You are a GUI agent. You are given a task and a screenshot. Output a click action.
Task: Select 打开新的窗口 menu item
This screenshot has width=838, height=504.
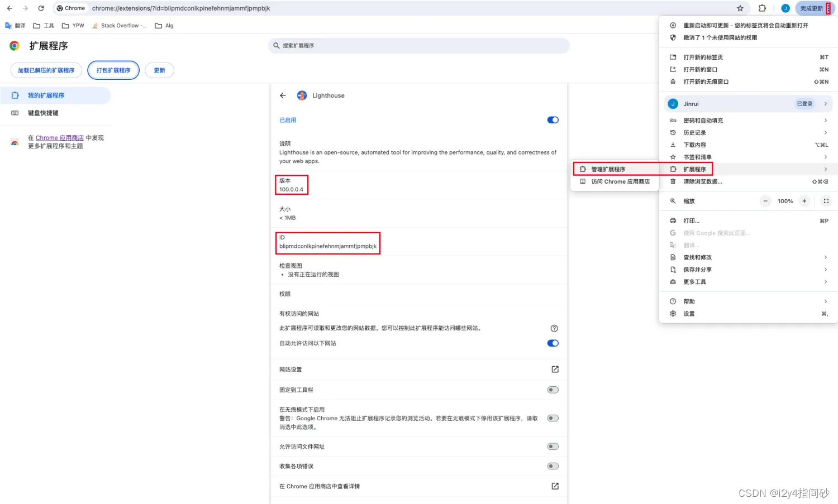(x=749, y=70)
